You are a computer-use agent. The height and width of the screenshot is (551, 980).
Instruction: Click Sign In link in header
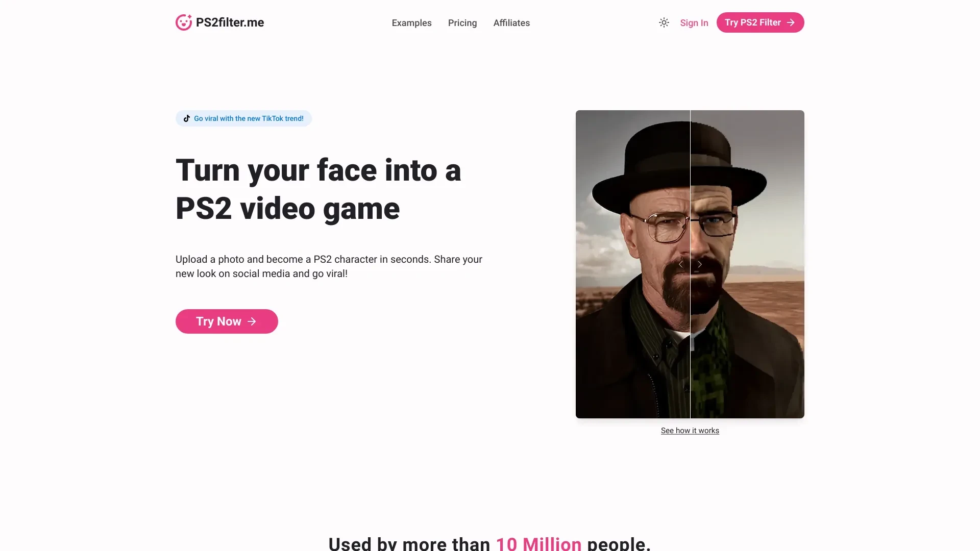point(694,22)
